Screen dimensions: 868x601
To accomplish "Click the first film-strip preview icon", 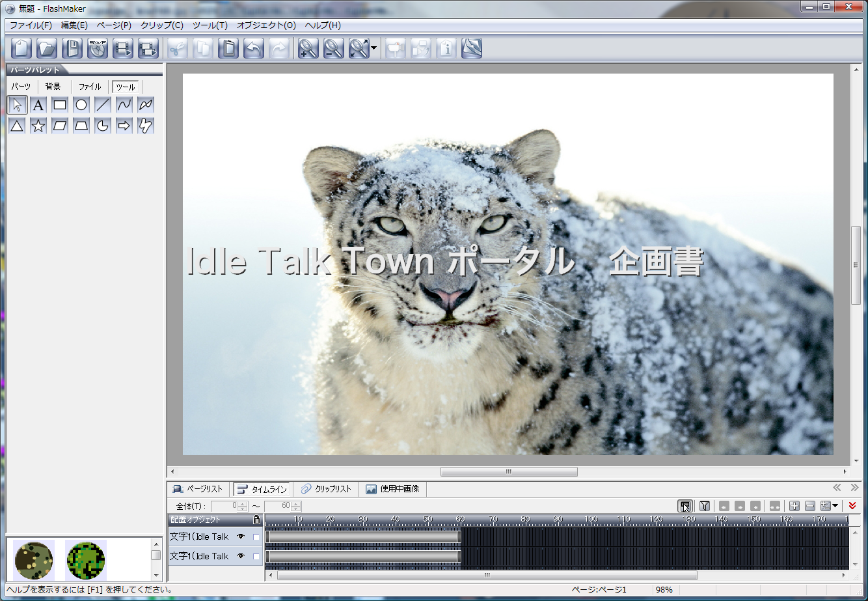I will [x=123, y=48].
